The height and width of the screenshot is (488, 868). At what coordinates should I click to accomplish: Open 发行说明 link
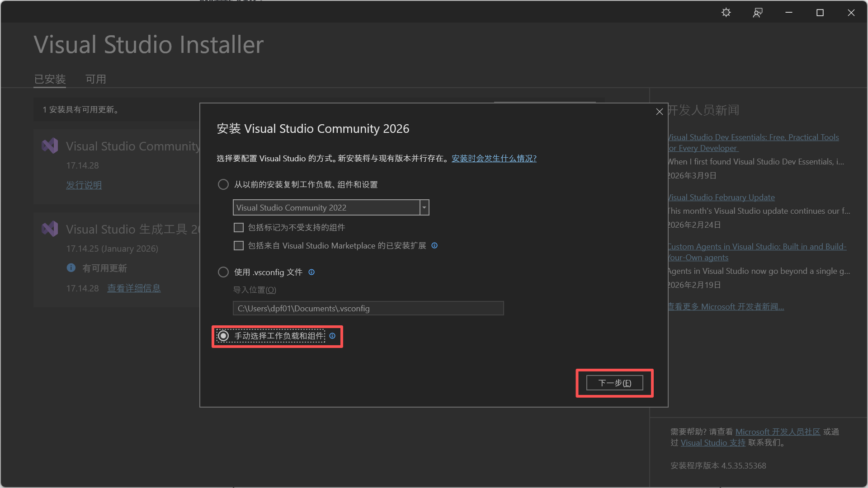[x=84, y=185]
